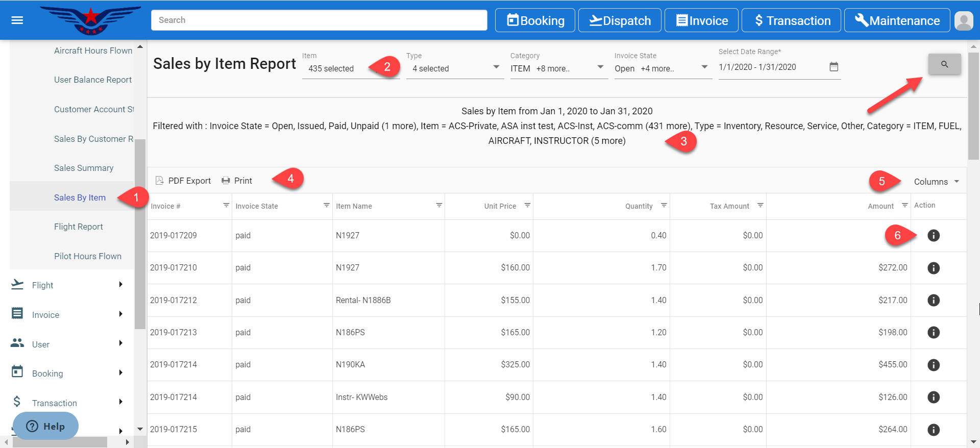Open the Dispatch page from top bar
This screenshot has width=980, height=448.
pos(620,20)
